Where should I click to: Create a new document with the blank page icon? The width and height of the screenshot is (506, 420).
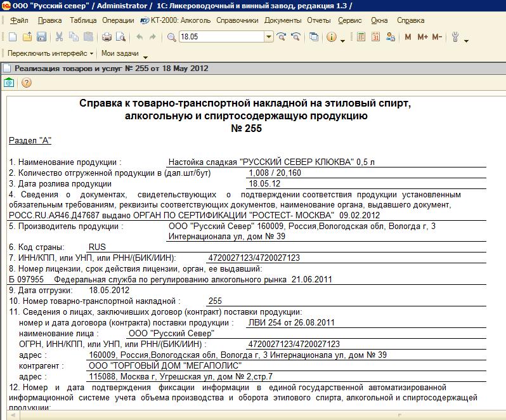click(x=13, y=37)
